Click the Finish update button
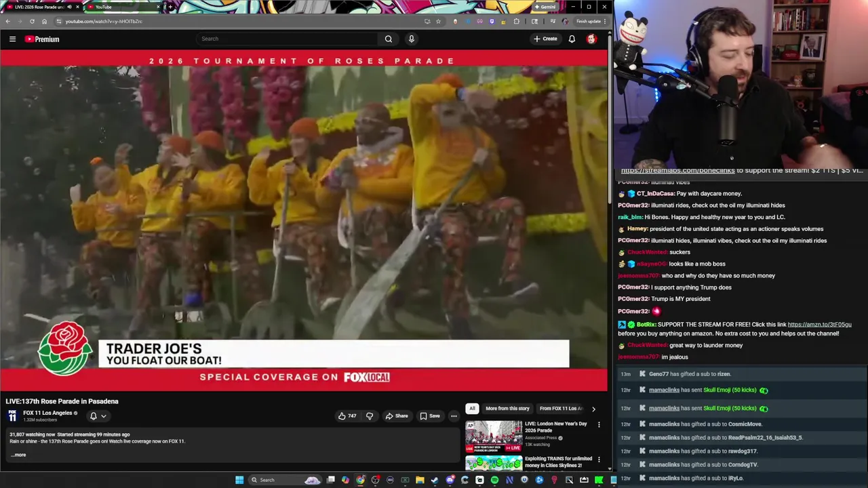Viewport: 868px width, 488px height. point(590,21)
